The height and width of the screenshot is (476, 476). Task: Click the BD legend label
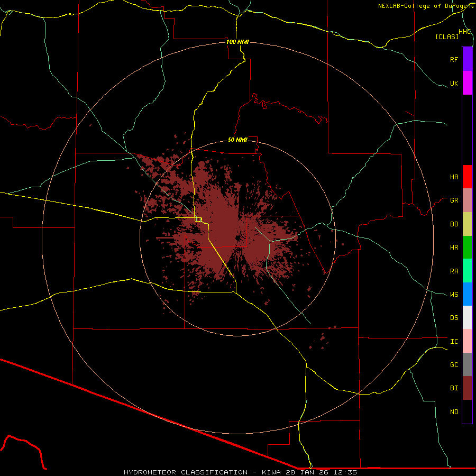click(x=454, y=224)
